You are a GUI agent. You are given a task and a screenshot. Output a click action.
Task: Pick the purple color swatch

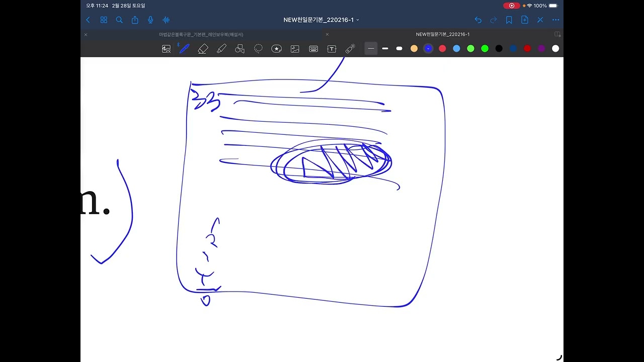coord(541,49)
